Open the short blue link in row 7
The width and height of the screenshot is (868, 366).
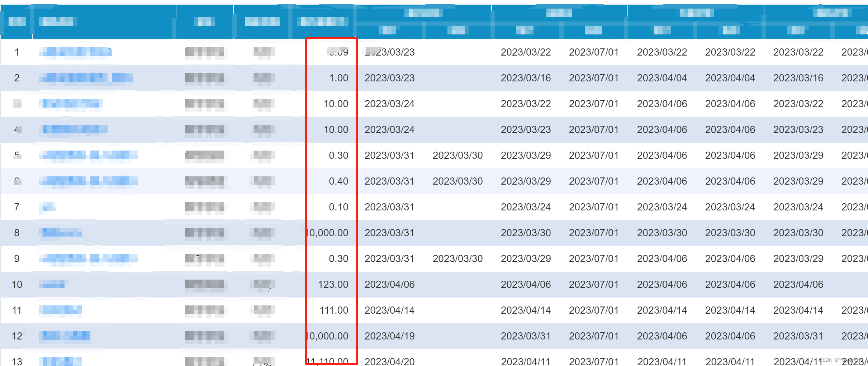[47, 207]
